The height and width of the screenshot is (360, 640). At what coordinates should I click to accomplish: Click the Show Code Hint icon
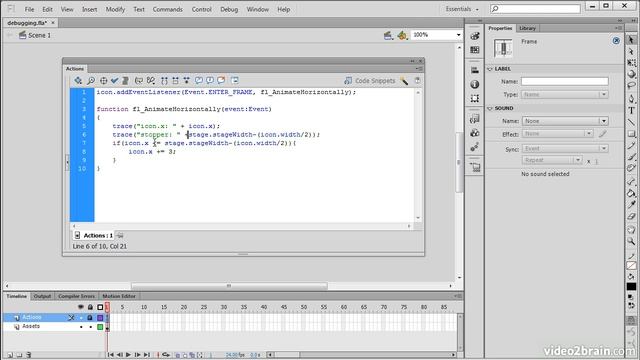139,81
